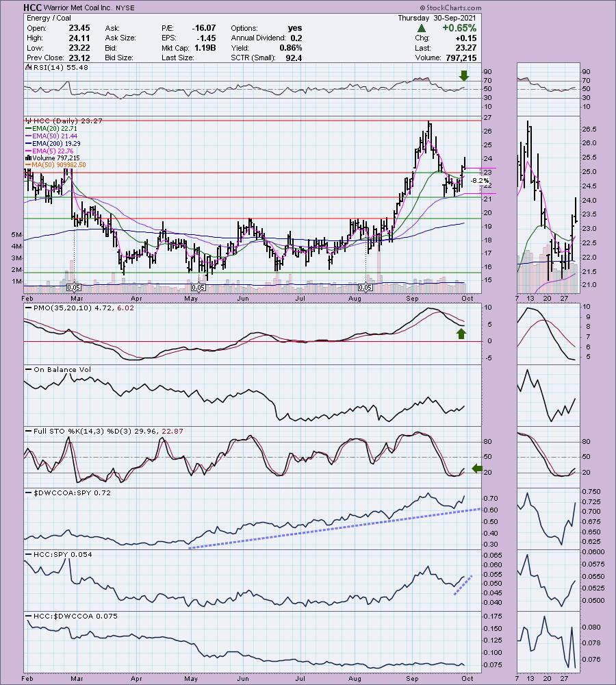
Task: Click the MA(50) 909982.50 volume legend entry
Action: 56,164
